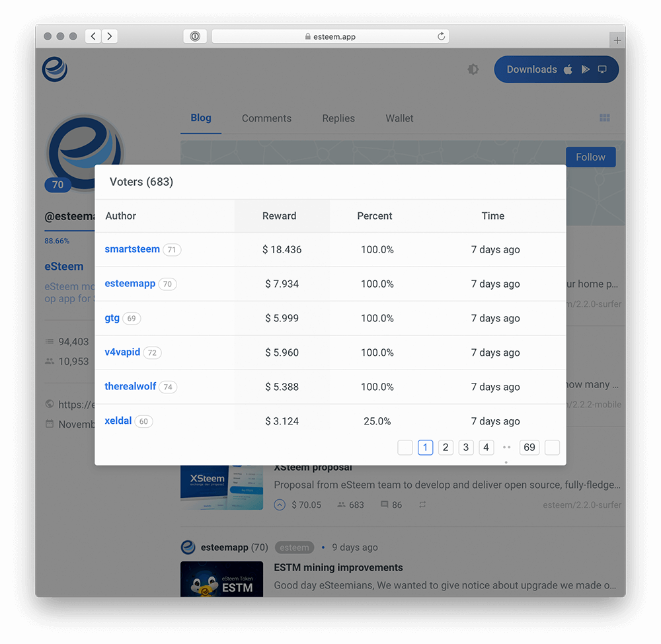
Task: Click the 10,953 followers icon
Action: (x=50, y=361)
